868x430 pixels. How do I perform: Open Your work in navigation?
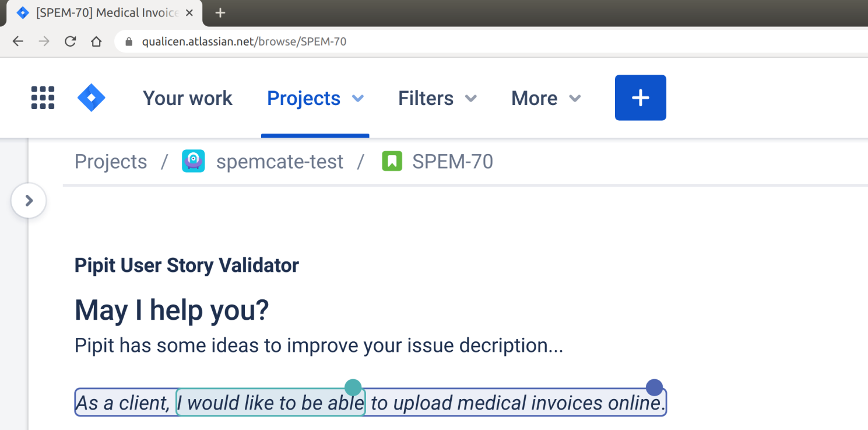[x=188, y=98]
